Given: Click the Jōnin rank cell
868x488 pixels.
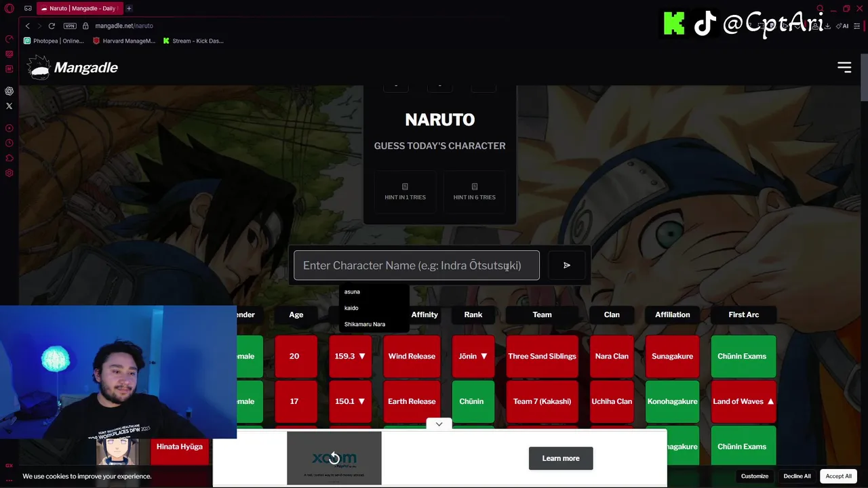Looking at the screenshot, I should pos(473,356).
